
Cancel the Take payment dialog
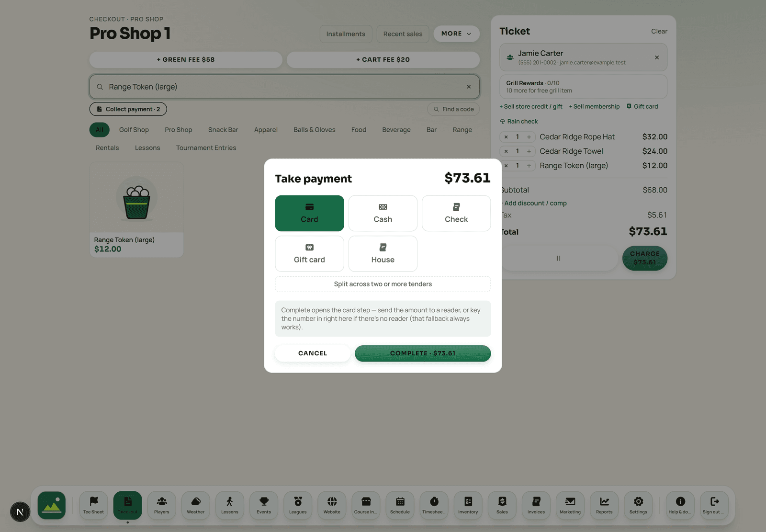[x=313, y=353]
